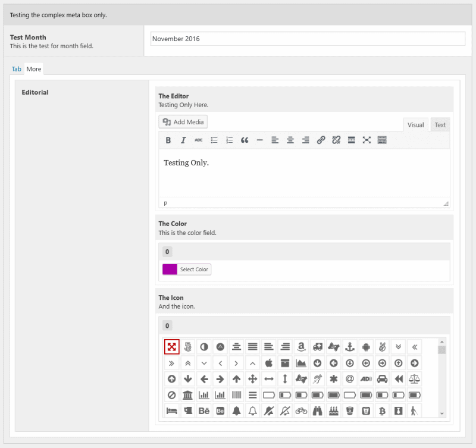Select the asterisk icon

tap(334, 379)
